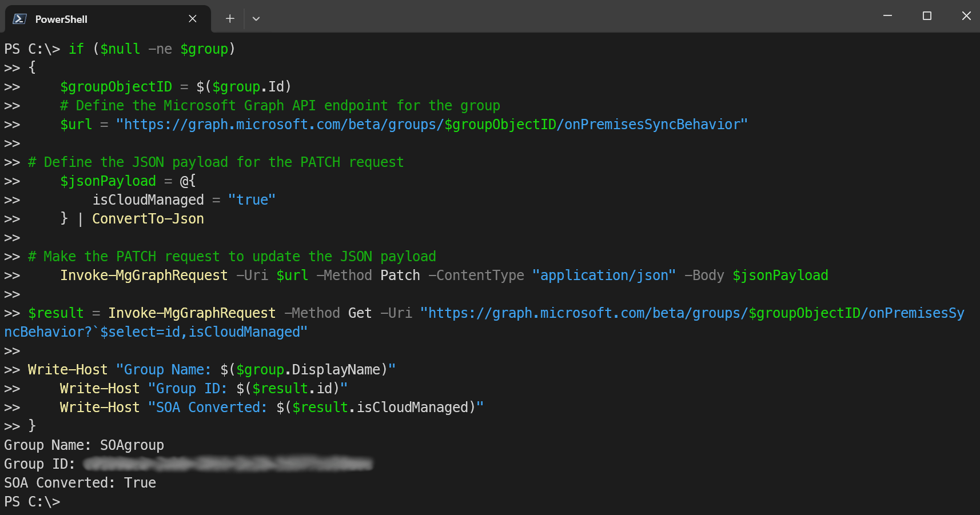Minimize the terminal window
This screenshot has width=980, height=515.
887,16
